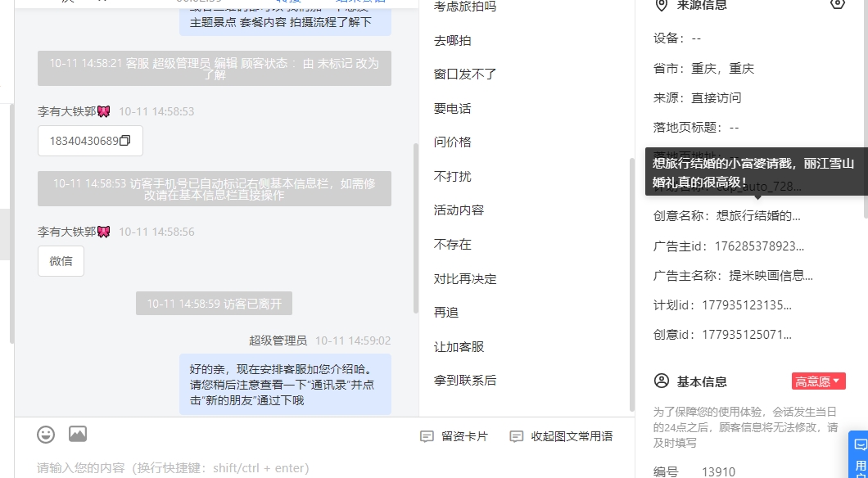The height and width of the screenshot is (478, 868).
Task: Click the 创意名称 想旅行结婚的 field
Action: coord(727,216)
